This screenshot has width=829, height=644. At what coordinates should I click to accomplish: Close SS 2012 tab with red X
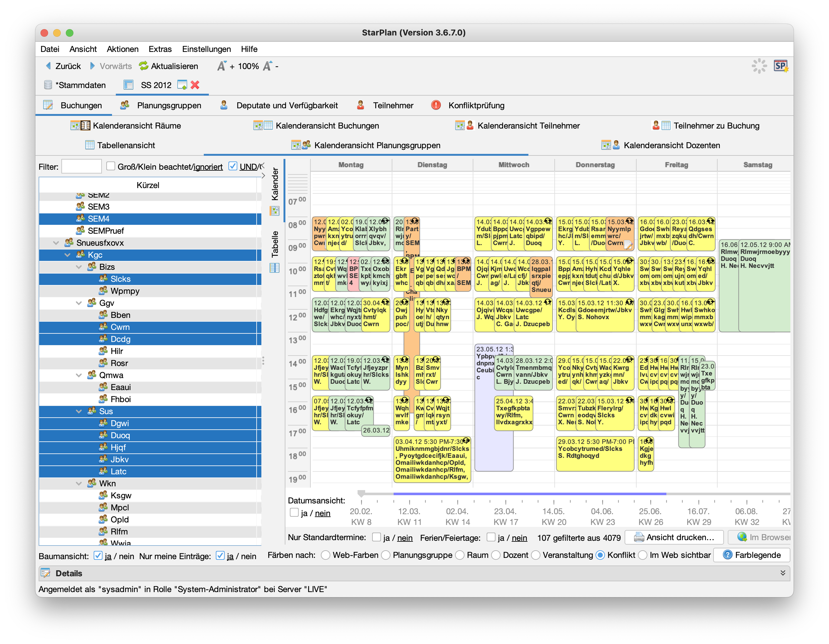pos(195,85)
